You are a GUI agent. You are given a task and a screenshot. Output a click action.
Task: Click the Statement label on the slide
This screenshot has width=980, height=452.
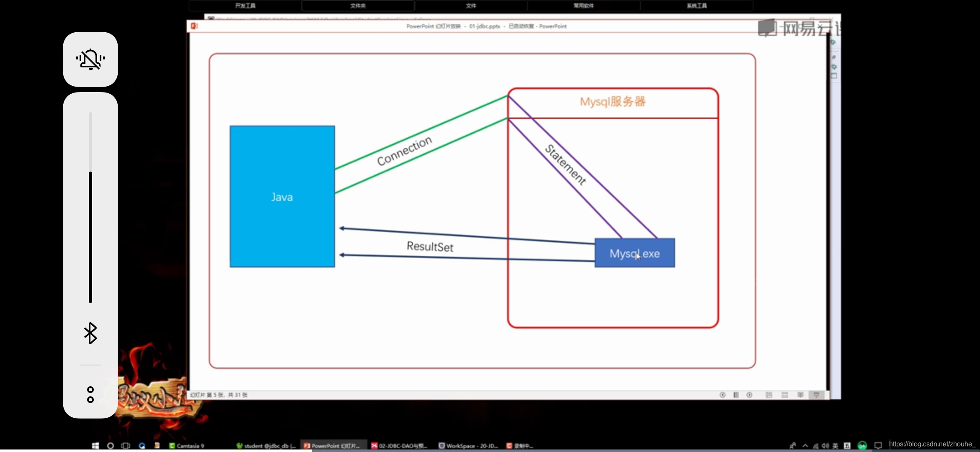coord(565,164)
